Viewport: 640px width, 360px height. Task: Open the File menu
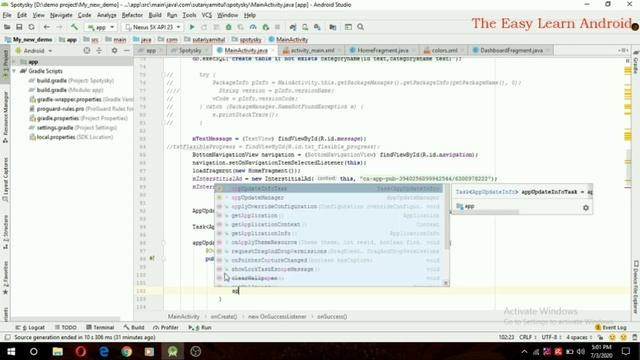(7, 15)
